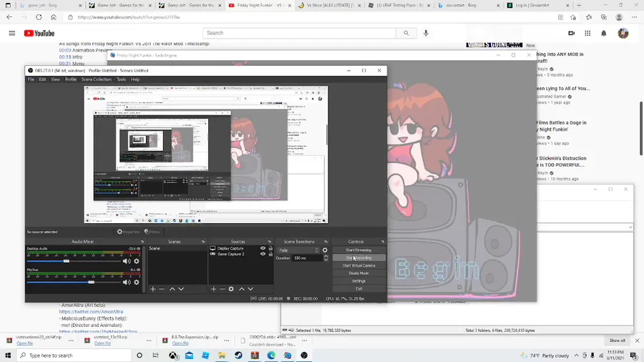644x362 pixels.
Task: Open the AmorAltra twitter link
Action: pyautogui.click(x=91, y=311)
